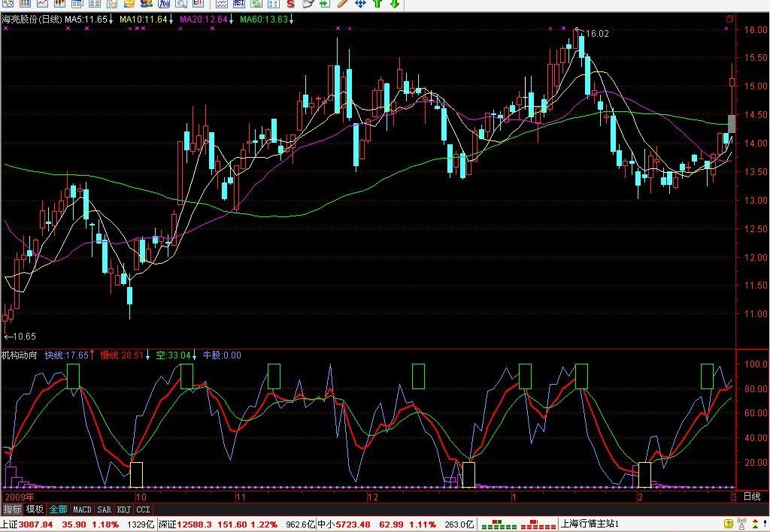This screenshot has width=770, height=532.
Task: Click the MA5:11.65 label
Action: coord(86,20)
